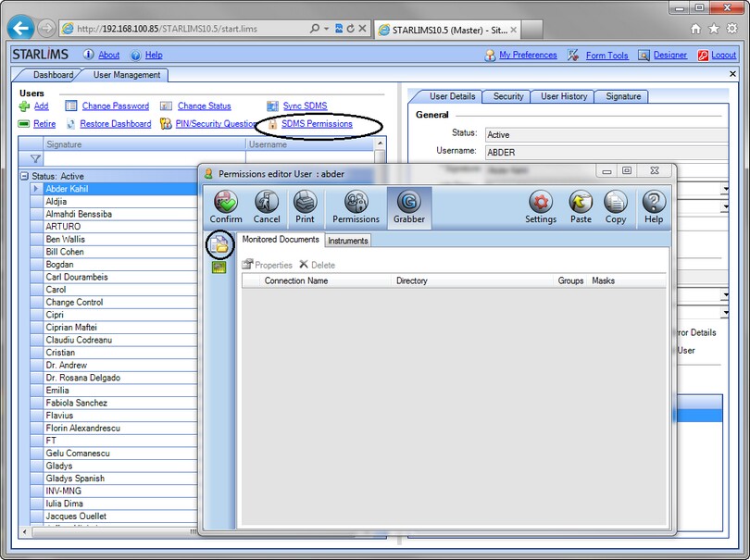Image resolution: width=750 pixels, height=560 pixels.
Task: Click the row arrow beside Abder Kahil
Action: pyautogui.click(x=36, y=189)
